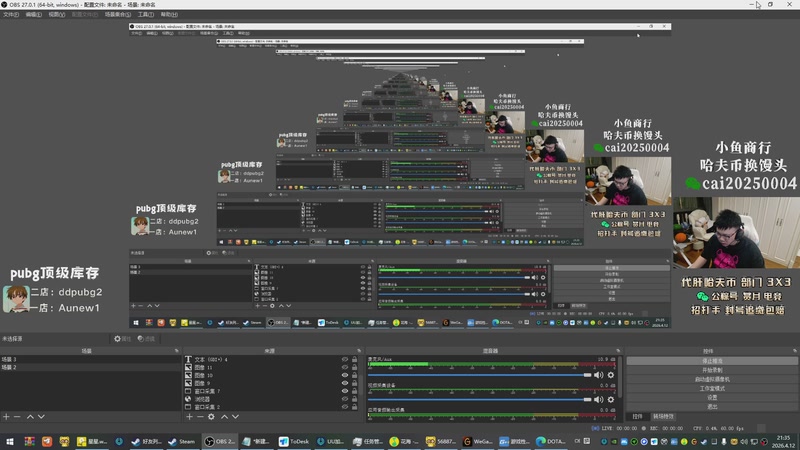Add a new scene with the plus icon

(x=6, y=417)
